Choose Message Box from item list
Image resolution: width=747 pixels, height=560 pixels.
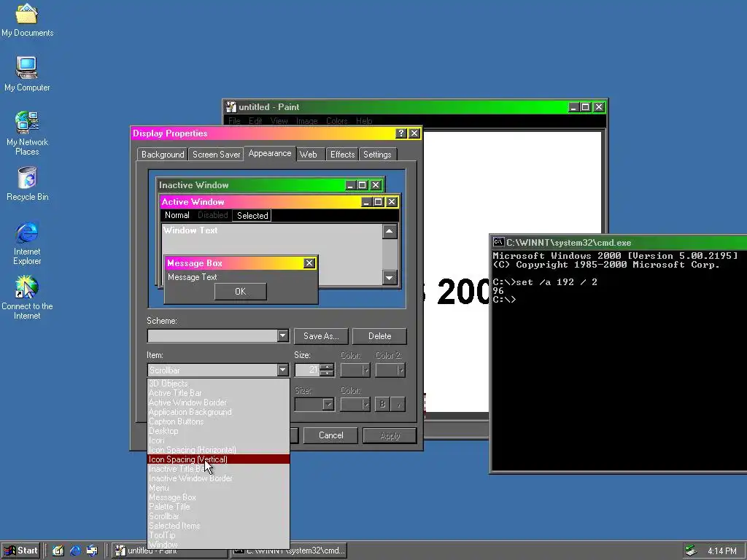[x=219, y=497]
